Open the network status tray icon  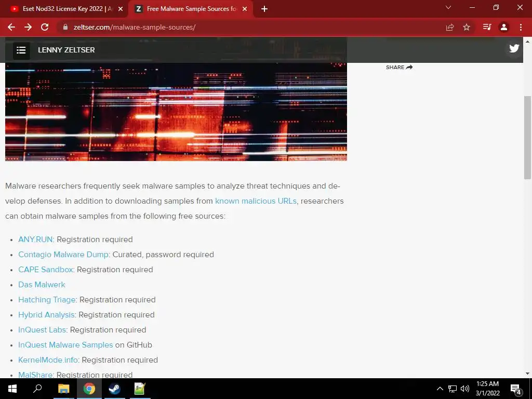click(453, 389)
